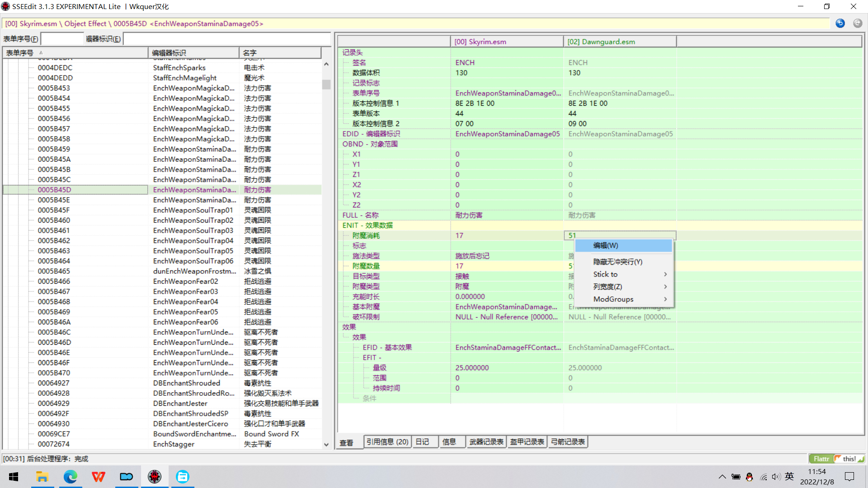This screenshot has height=488, width=868.
Task: Choose 隐藏无冲突行(Y) in the context menu
Action: tap(623, 262)
